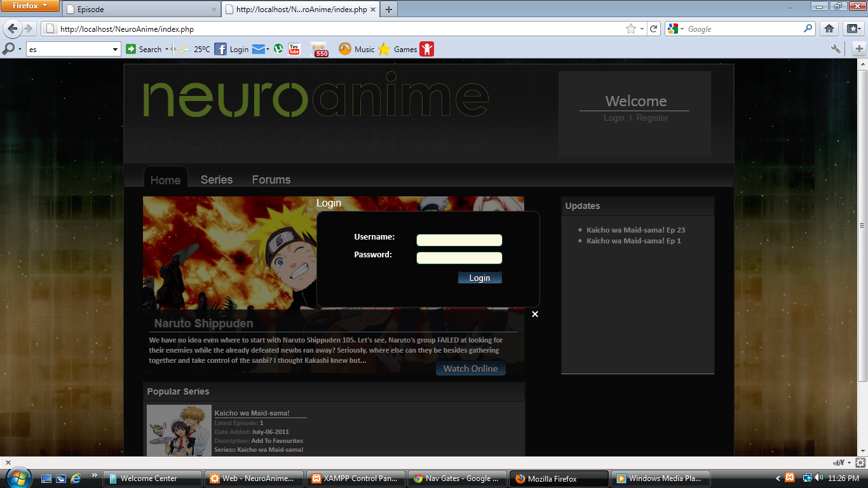
Task: Go to the Series navigation tab
Action: click(217, 180)
